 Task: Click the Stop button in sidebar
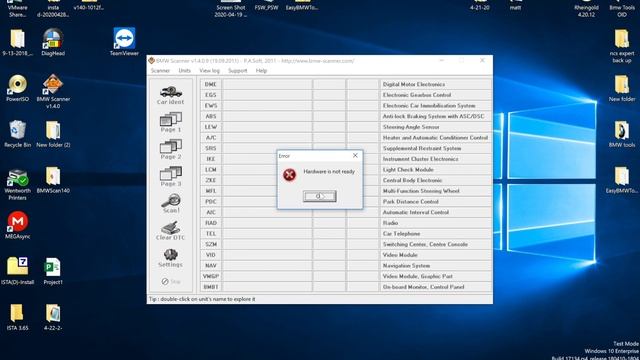pos(171,281)
